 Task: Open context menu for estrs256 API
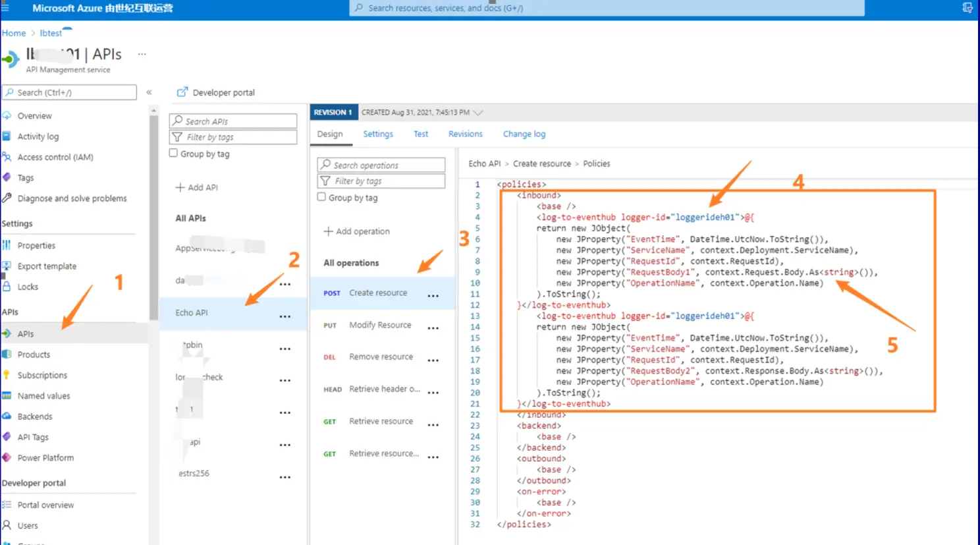pos(285,477)
